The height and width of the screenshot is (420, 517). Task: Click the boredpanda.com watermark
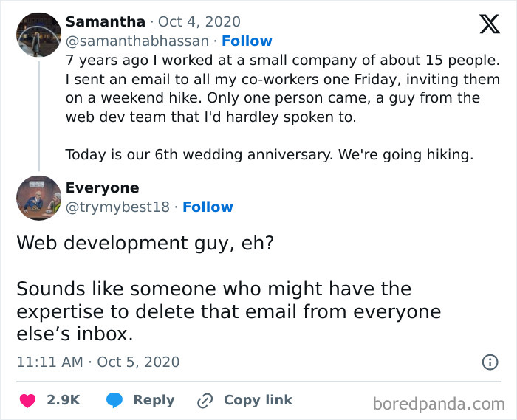coord(438,403)
